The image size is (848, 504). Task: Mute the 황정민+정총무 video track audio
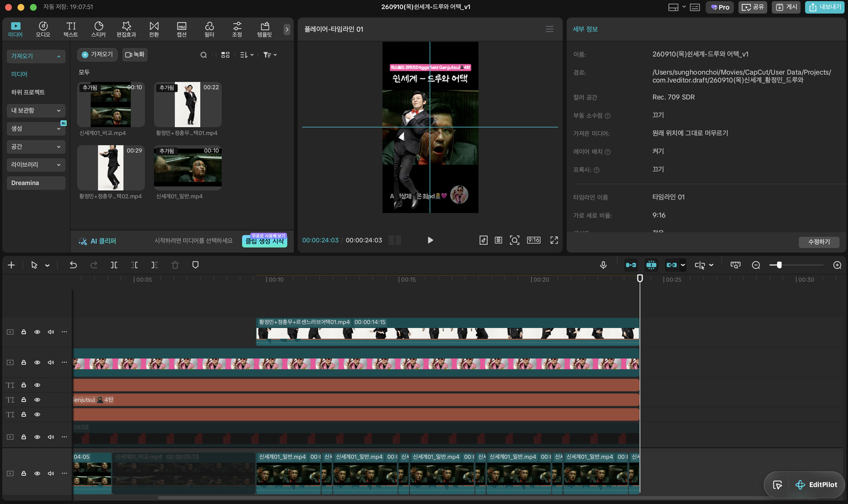[51, 332]
